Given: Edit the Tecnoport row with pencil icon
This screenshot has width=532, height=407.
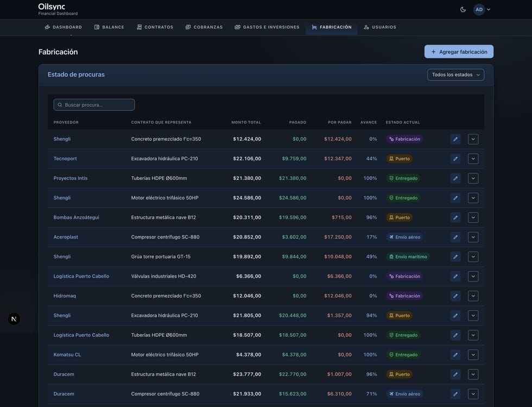Looking at the screenshot, I should point(455,159).
